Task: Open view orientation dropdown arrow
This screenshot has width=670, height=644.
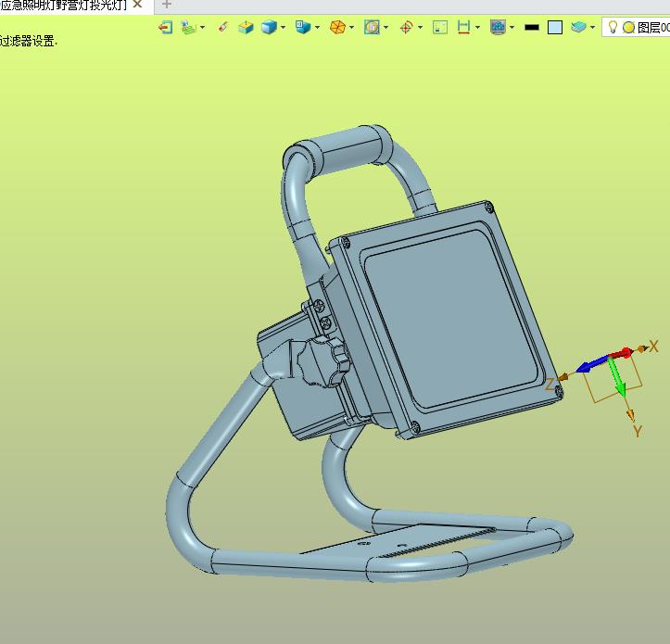Action: tap(317, 28)
